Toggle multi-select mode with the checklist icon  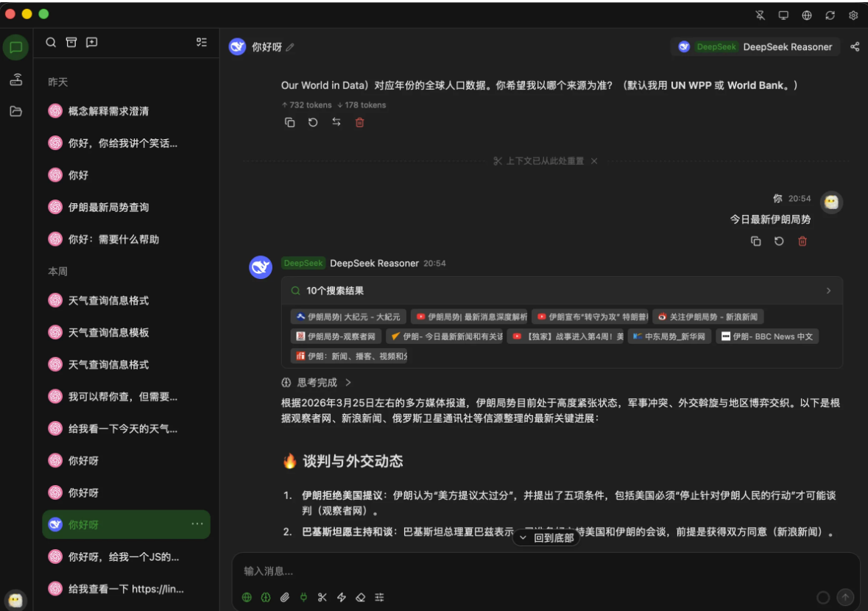click(x=201, y=42)
